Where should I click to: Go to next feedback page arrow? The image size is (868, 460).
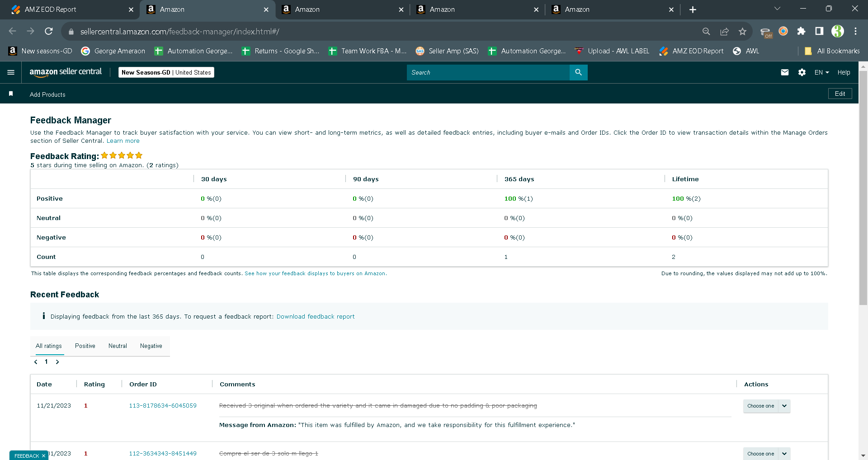[x=57, y=362]
